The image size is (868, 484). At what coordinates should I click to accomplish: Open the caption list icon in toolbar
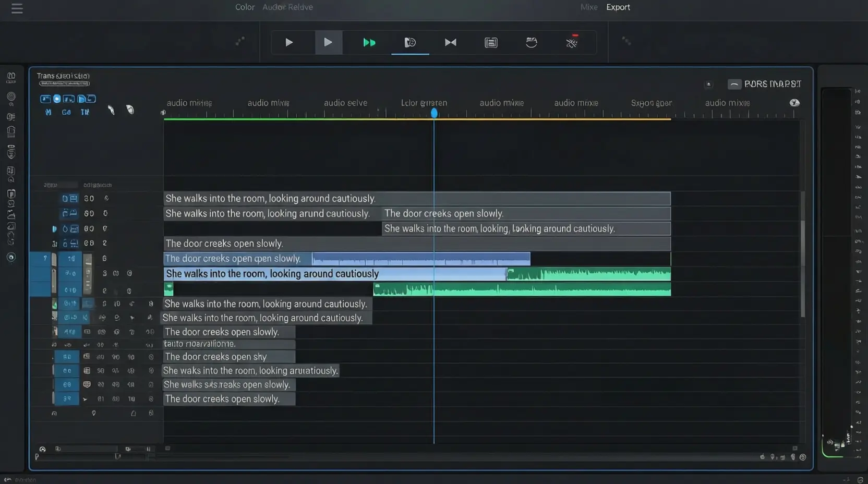point(491,43)
